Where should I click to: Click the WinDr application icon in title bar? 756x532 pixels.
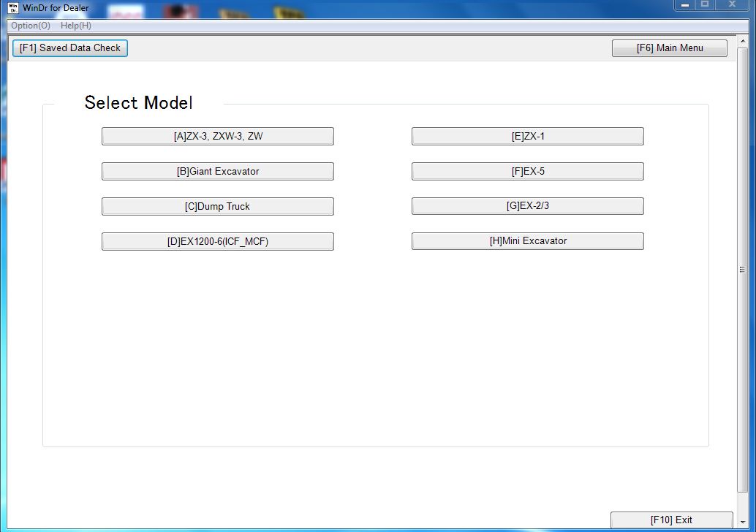click(x=13, y=8)
